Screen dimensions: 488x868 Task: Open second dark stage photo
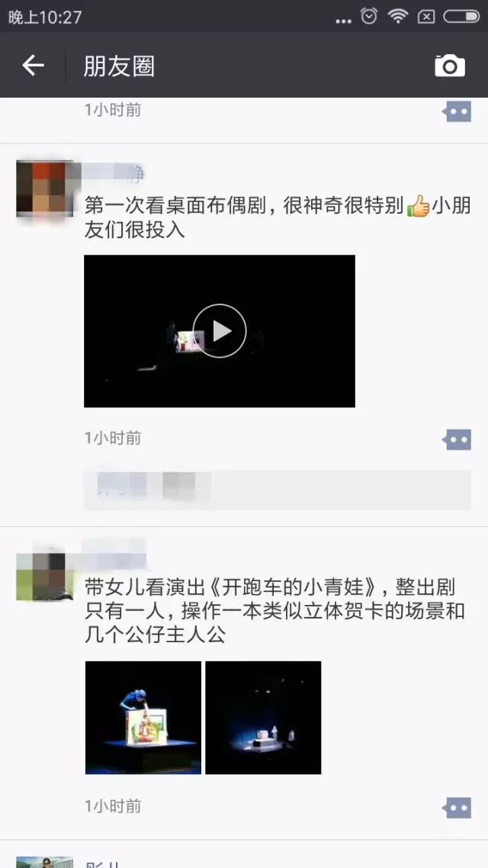pos(263,718)
